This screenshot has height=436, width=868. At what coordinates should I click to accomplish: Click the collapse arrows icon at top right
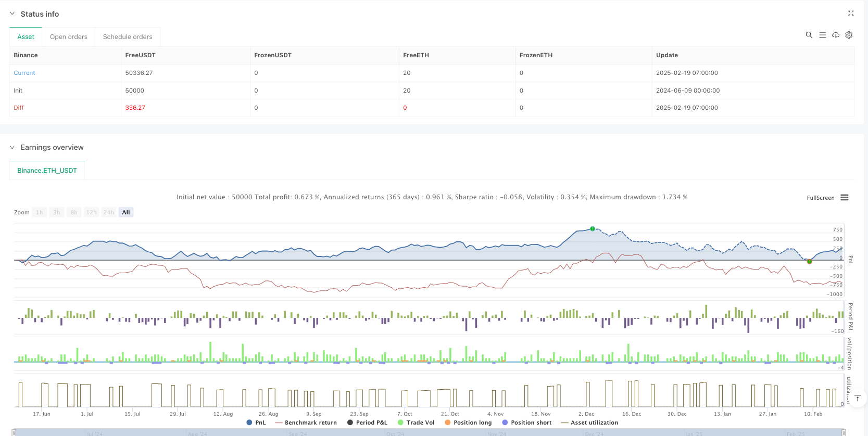(x=851, y=14)
